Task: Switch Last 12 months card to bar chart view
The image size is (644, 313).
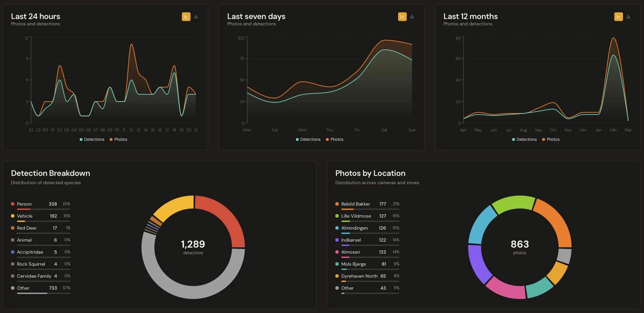Action: tap(628, 17)
